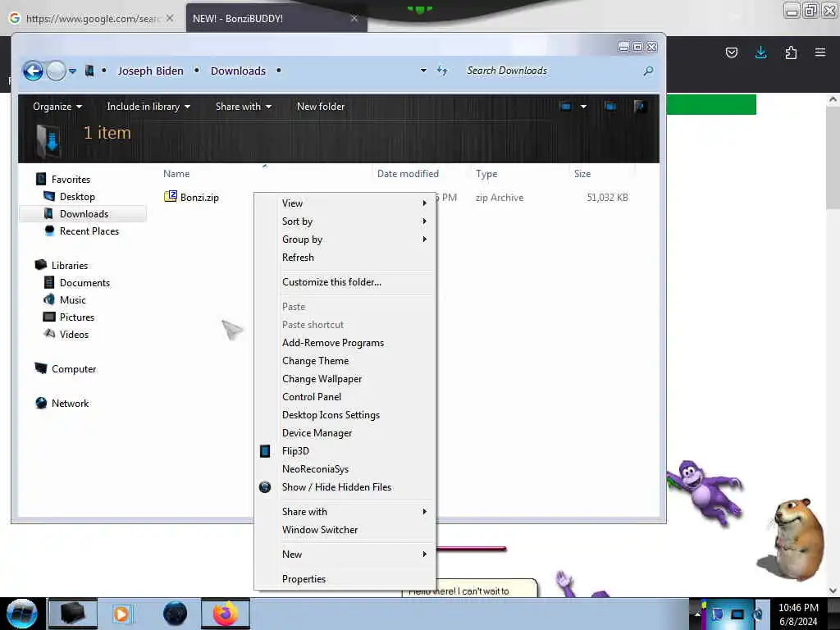
Task: Switch to the google.com search browser tab
Action: 93,18
